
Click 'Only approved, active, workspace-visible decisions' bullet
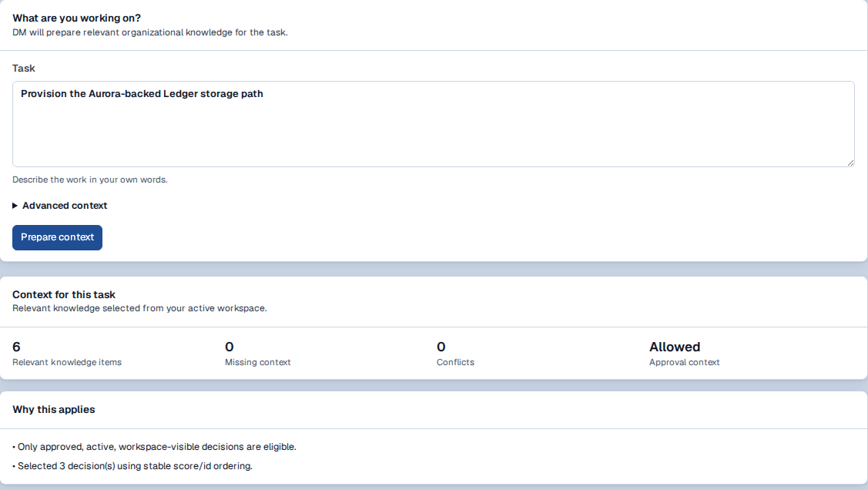pyautogui.click(x=155, y=447)
